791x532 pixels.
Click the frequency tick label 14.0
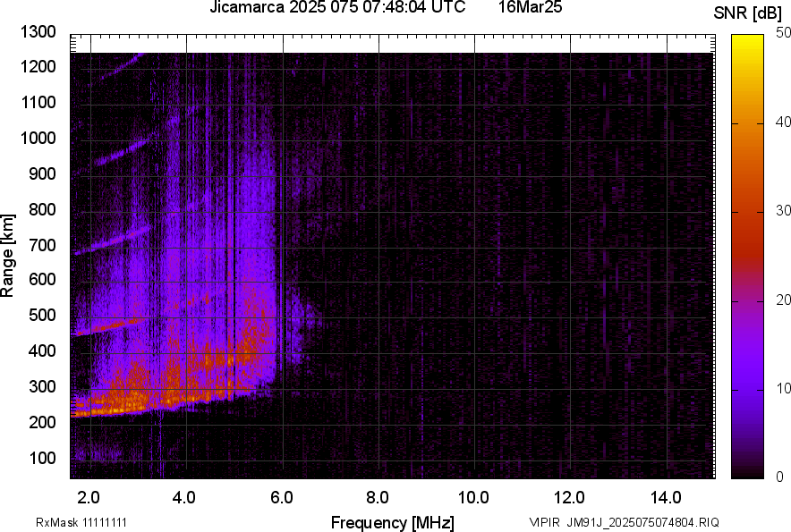(x=667, y=498)
